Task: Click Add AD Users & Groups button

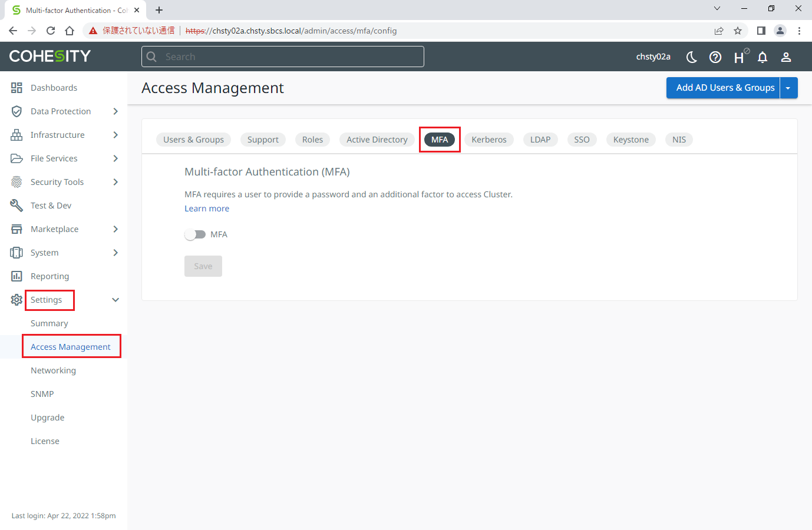Action: click(723, 88)
